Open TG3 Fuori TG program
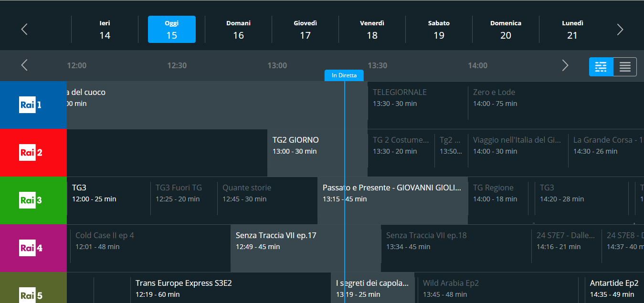Viewport: 644px width, 303px height. 184,200
